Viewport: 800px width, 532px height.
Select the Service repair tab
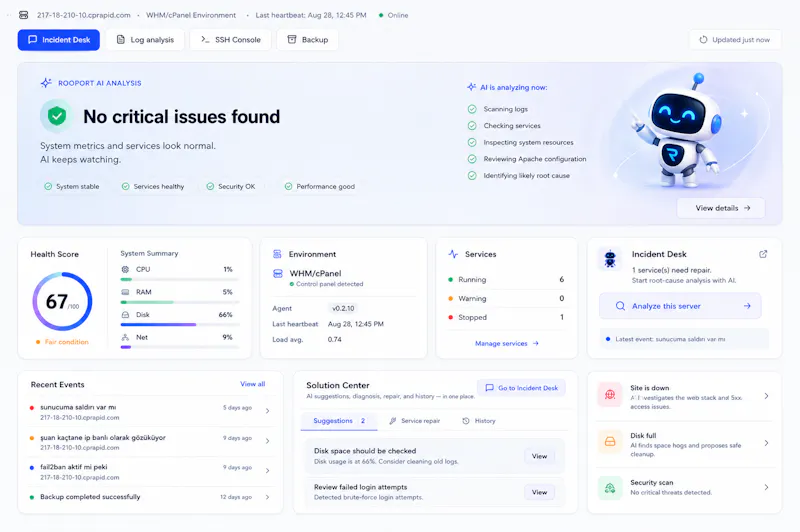414,421
